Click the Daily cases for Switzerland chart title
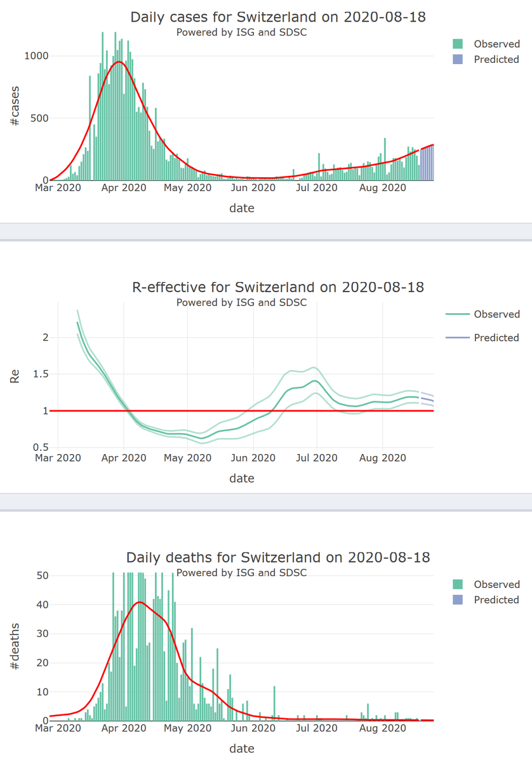The image size is (532, 762). click(x=278, y=17)
